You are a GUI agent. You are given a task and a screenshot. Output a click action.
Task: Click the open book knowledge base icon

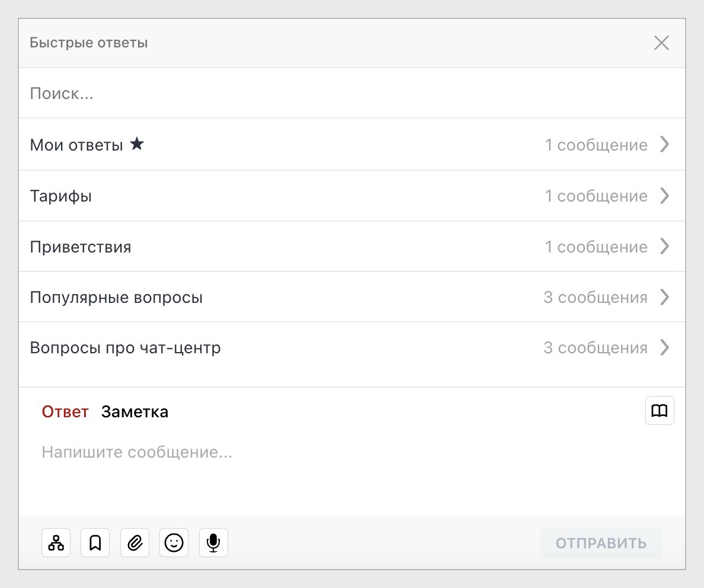coord(660,411)
